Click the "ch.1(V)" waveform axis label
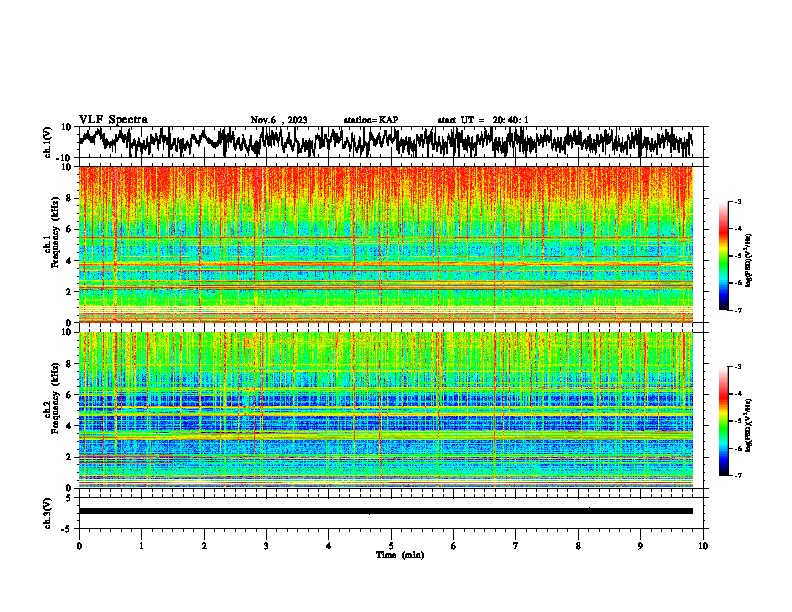The height and width of the screenshot is (612, 792). (x=48, y=142)
